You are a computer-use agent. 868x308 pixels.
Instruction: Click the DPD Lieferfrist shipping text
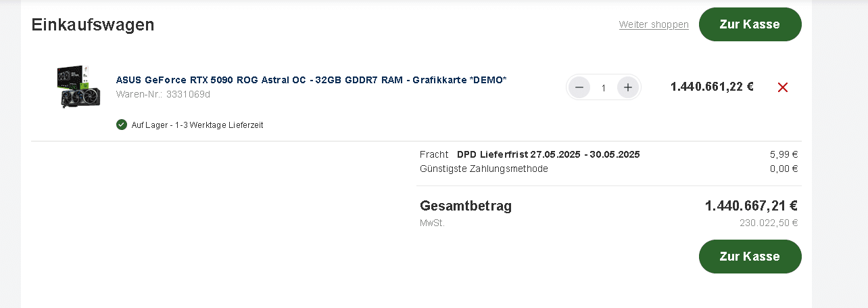pos(548,154)
